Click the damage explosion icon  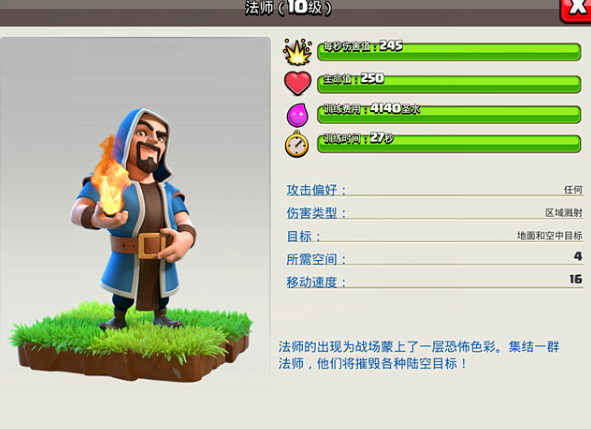(297, 52)
